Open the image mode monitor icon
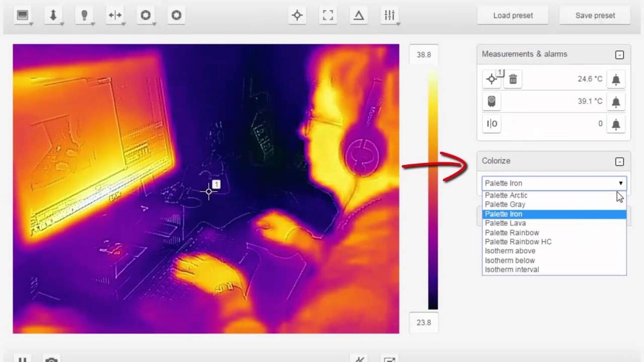This screenshot has height=362, width=644. tap(22, 15)
